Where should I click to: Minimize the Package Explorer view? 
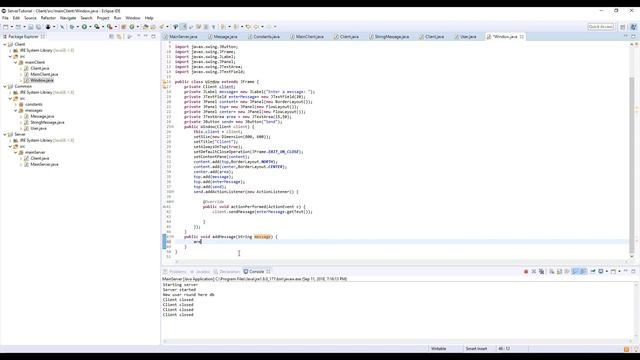(146, 37)
